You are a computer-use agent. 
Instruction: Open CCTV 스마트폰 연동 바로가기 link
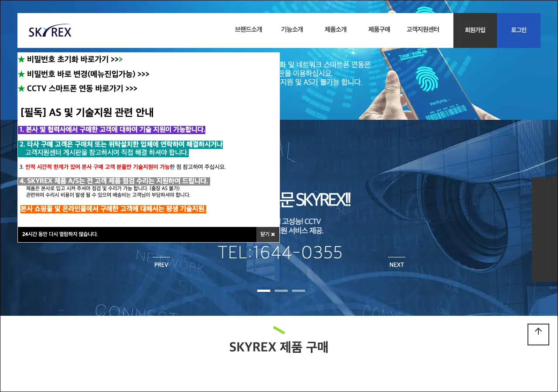point(78,88)
